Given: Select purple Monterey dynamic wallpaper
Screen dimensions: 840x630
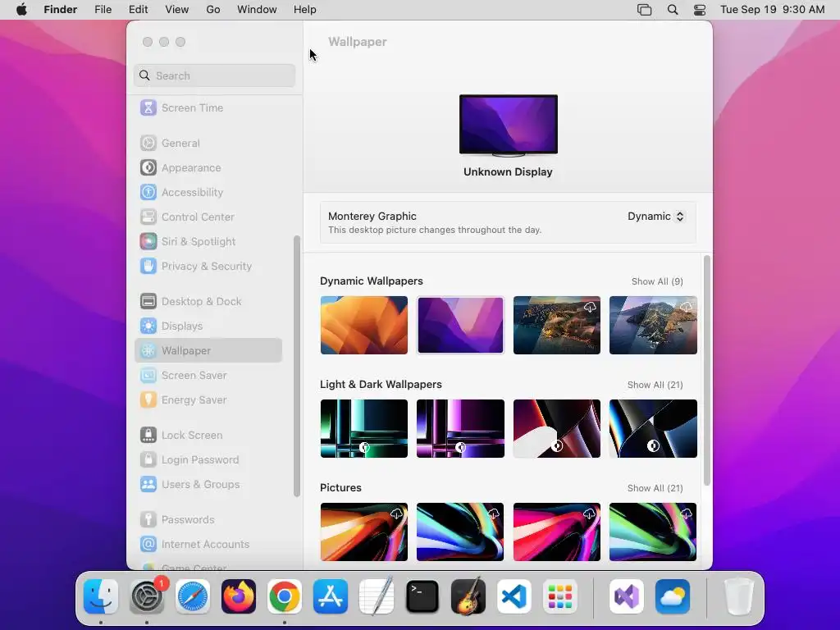Looking at the screenshot, I should point(461,325).
